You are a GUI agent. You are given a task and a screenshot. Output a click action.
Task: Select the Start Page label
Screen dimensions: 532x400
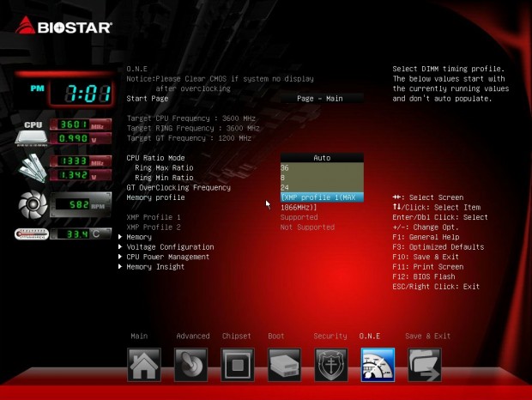coord(148,99)
